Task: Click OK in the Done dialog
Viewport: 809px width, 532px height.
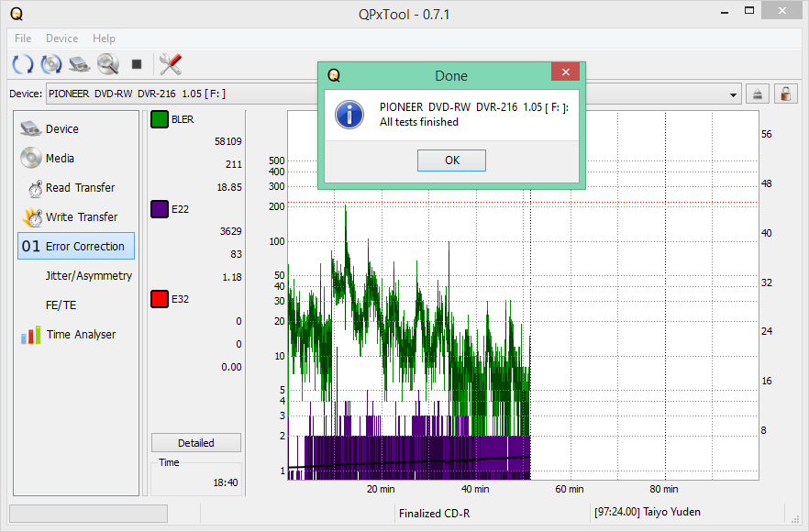Action: click(x=451, y=161)
